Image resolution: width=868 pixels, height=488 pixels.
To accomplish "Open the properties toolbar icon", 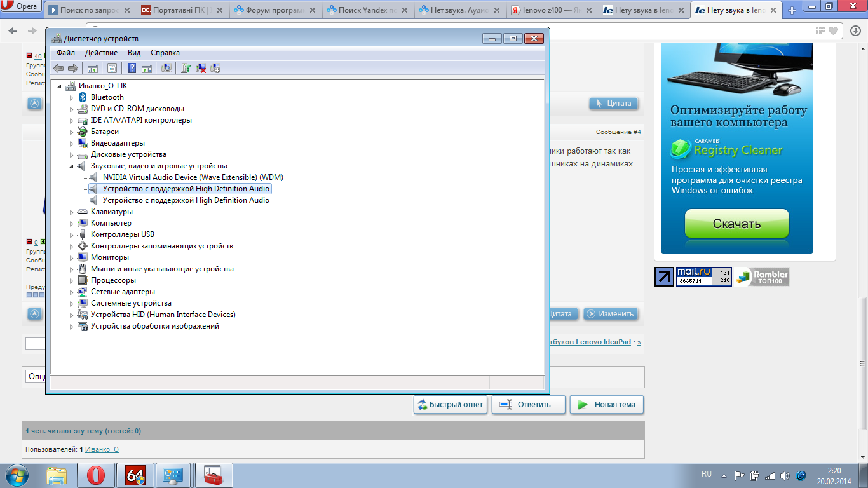I will click(112, 68).
